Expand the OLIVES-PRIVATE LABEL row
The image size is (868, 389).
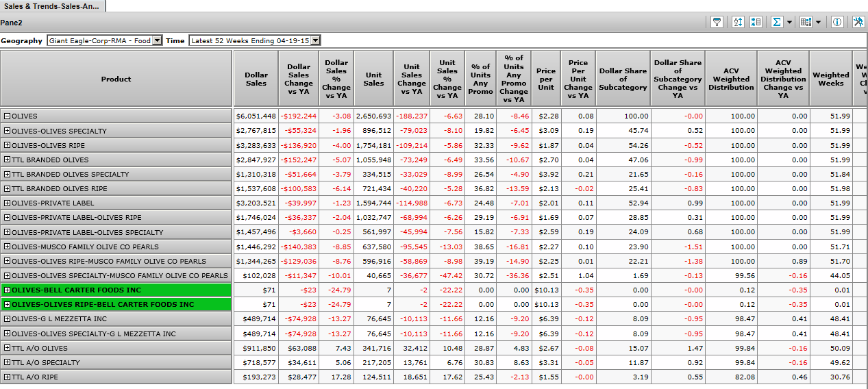(x=8, y=203)
